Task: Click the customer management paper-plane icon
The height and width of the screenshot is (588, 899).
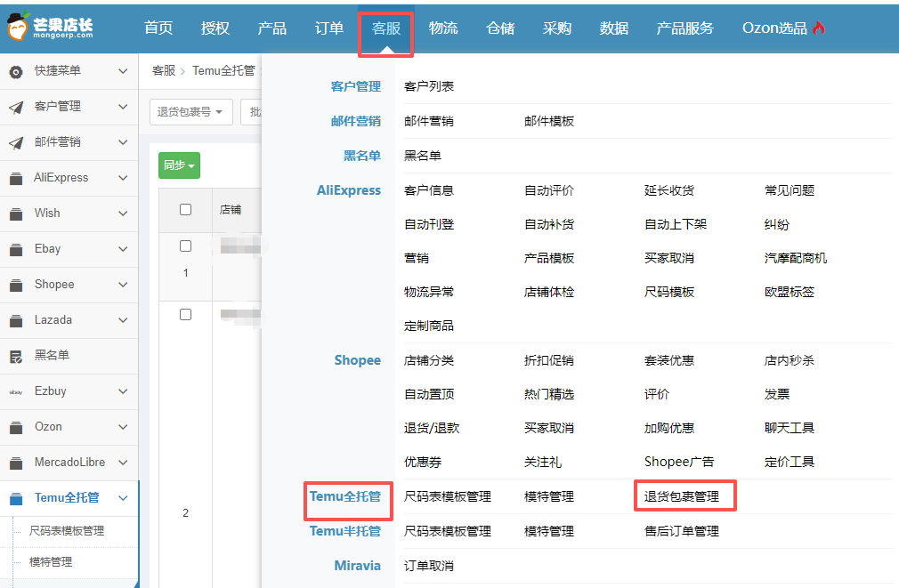Action: pos(16,107)
